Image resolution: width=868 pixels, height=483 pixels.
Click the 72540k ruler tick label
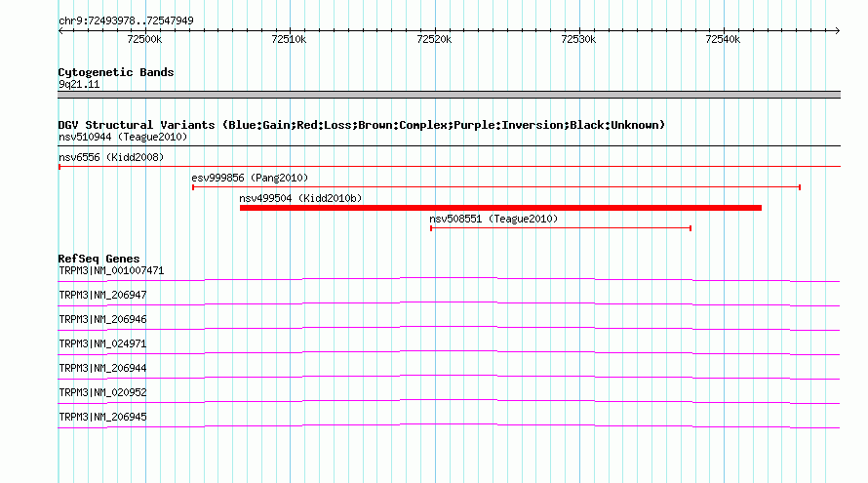(723, 39)
